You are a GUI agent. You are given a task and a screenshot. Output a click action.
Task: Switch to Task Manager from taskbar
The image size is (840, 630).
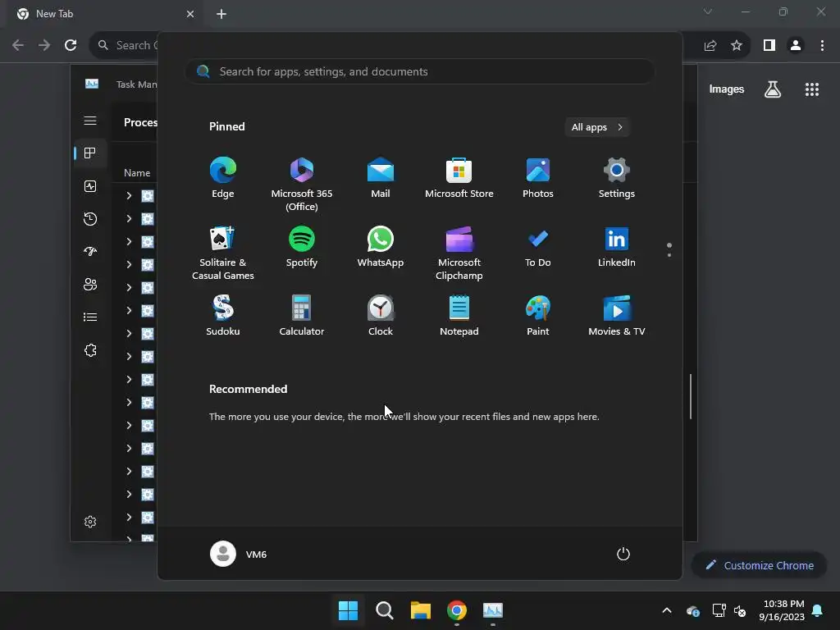point(493,610)
